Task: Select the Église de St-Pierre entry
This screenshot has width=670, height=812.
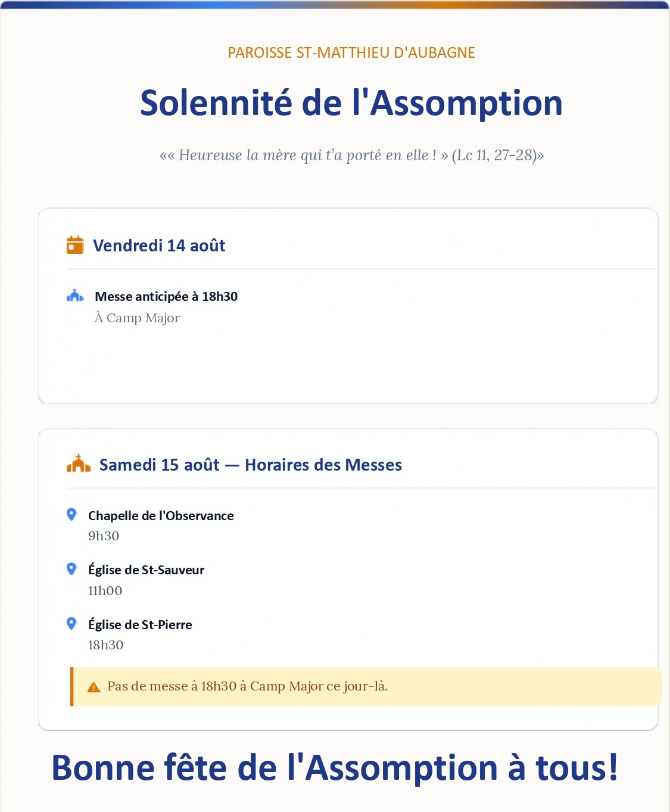Action: click(x=140, y=624)
